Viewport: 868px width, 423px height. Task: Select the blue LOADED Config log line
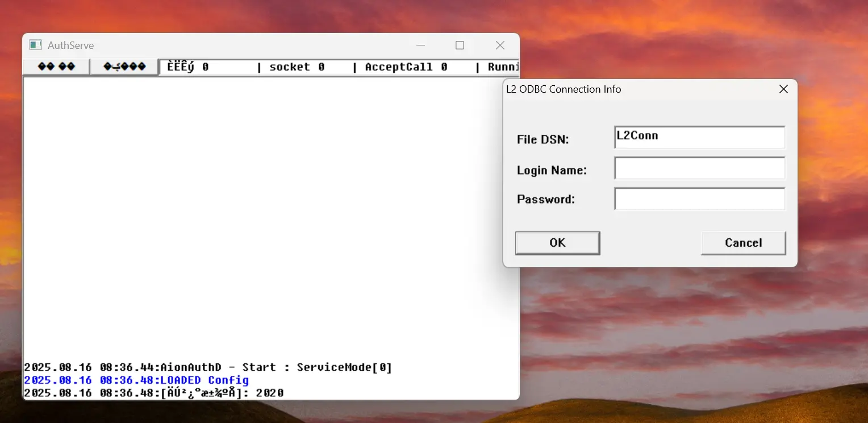click(x=136, y=380)
